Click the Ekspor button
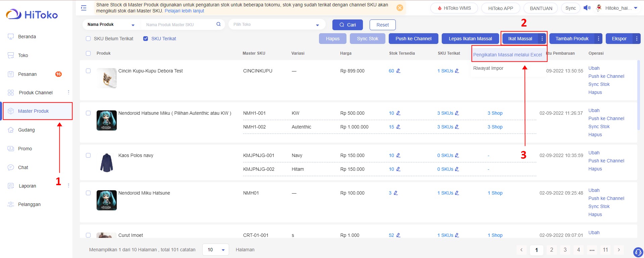Image resolution: width=644 pixels, height=258 pixels. point(619,39)
